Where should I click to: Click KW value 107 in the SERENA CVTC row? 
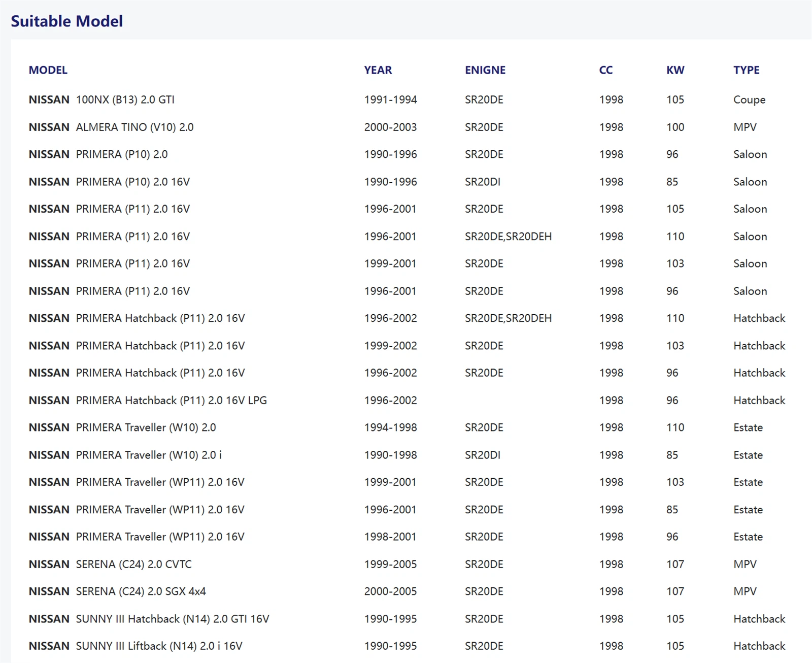[x=675, y=564]
